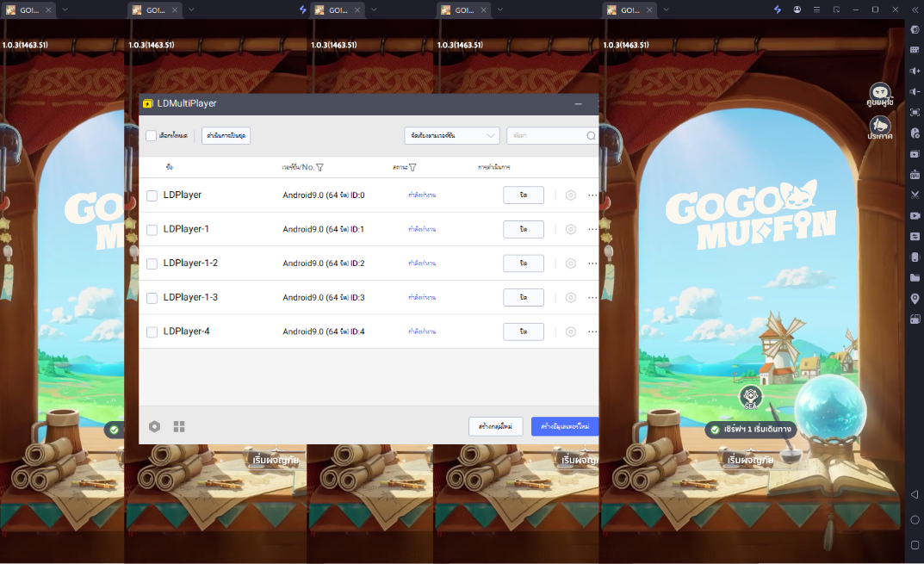Minimize the LDMultiPlayer dialog
The width and height of the screenshot is (924, 564).
click(578, 103)
